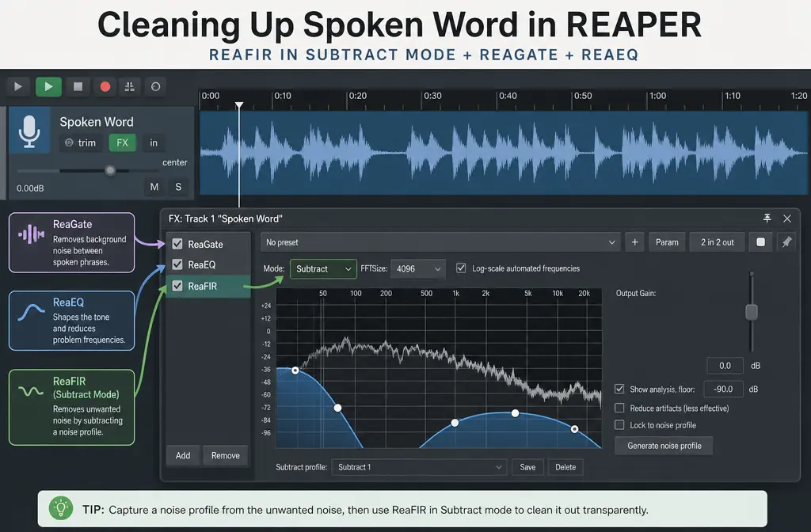
Task: Toggle Log-scale automated frequencies checkbox
Action: pos(461,268)
